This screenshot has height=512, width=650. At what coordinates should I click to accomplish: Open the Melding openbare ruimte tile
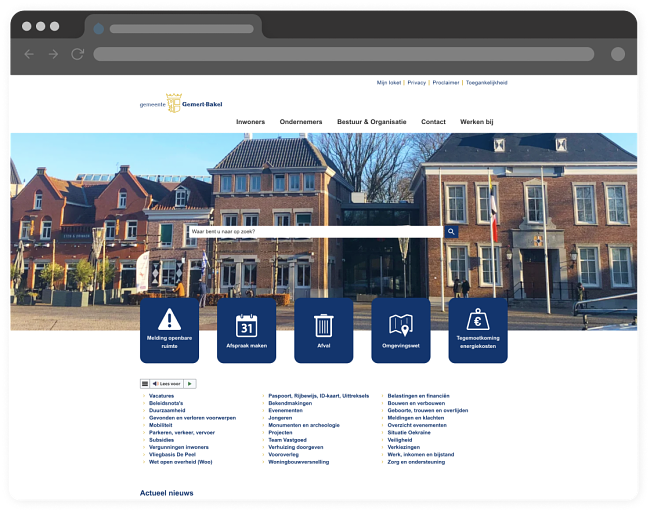[x=169, y=330]
